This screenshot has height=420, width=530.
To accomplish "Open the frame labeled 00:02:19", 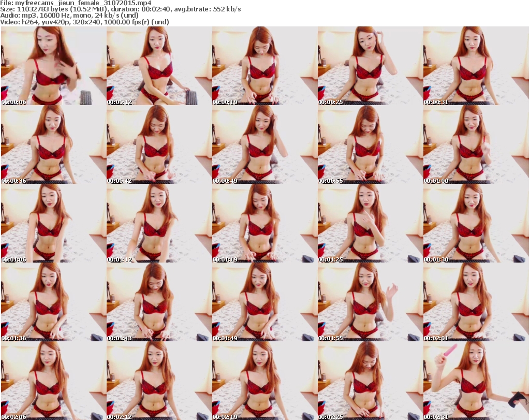I will tap(264, 381).
